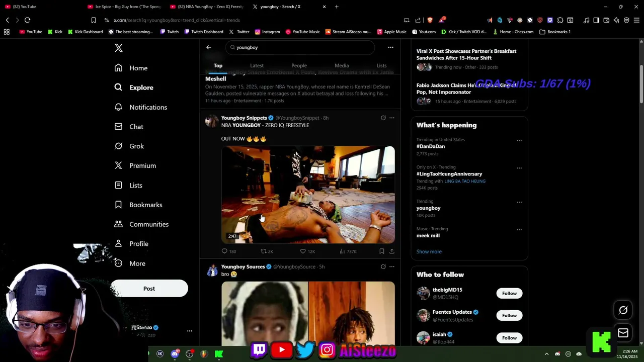The width and height of the screenshot is (644, 362).
Task: Switch to People tab
Action: [299, 65]
